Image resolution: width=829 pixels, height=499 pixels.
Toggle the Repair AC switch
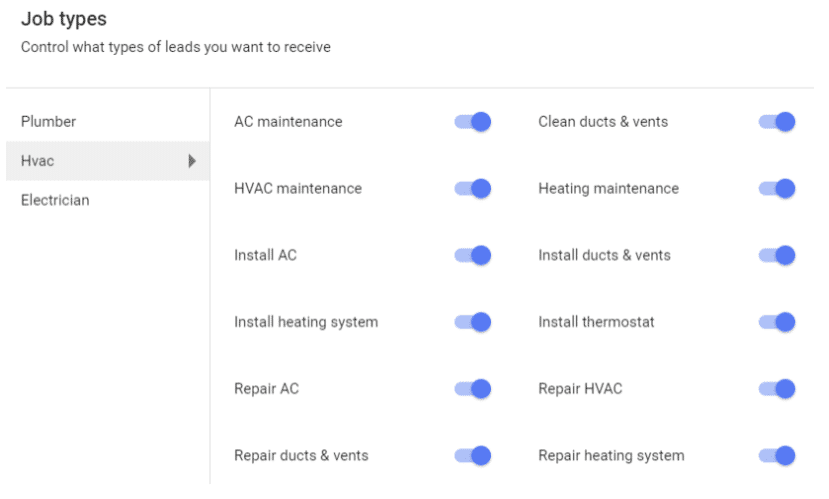(x=472, y=389)
